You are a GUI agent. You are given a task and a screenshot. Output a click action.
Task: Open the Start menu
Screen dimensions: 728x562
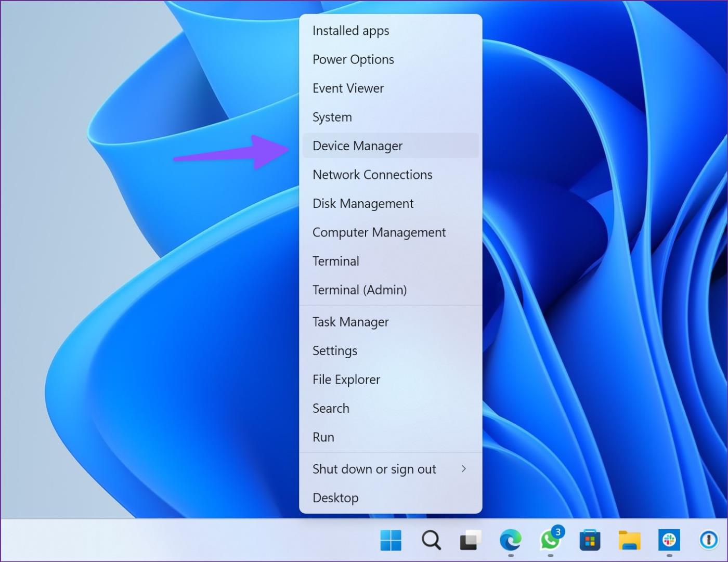point(391,541)
